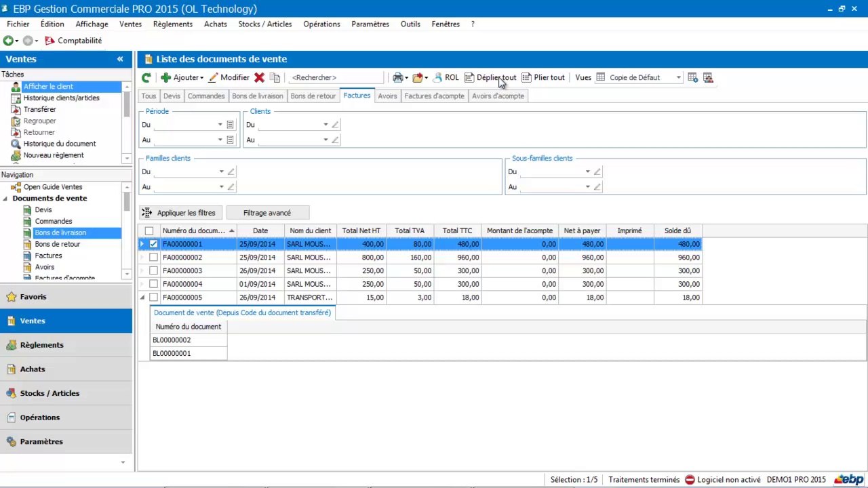Click pencil icon for Sous-familles clients Du
The width and height of the screenshot is (868, 488).
point(597,171)
